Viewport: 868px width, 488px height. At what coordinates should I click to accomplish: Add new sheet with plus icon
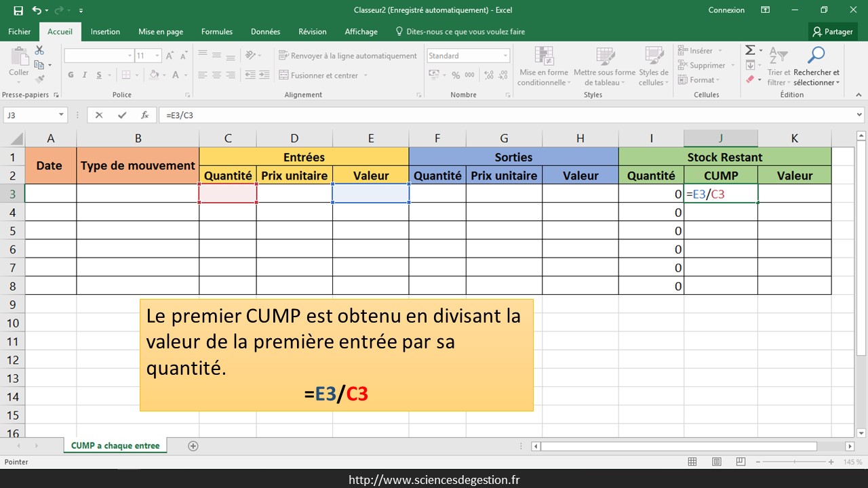click(x=193, y=446)
